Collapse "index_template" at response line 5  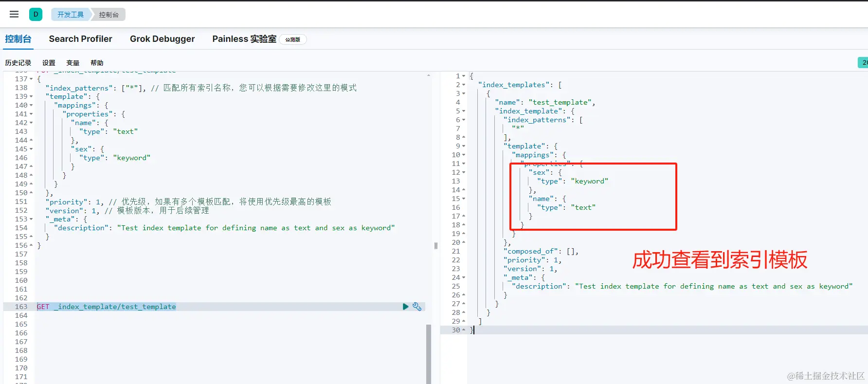[x=464, y=111]
